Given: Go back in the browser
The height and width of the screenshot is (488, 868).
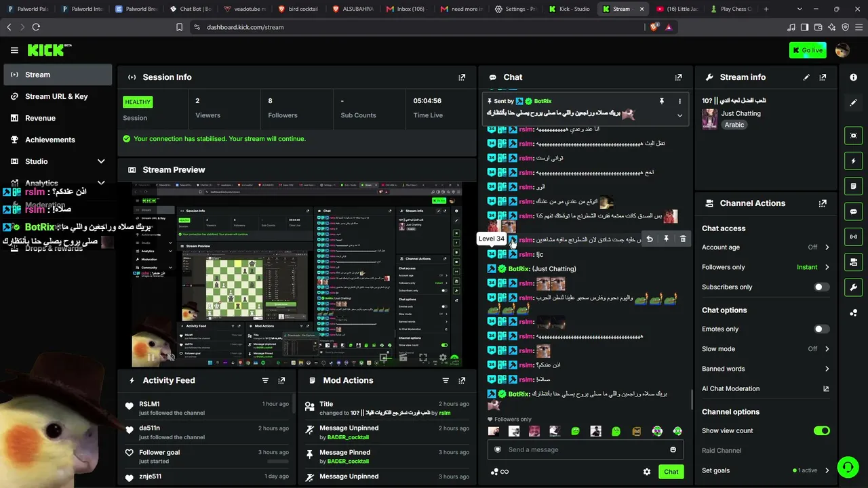Looking at the screenshot, I should point(9,27).
